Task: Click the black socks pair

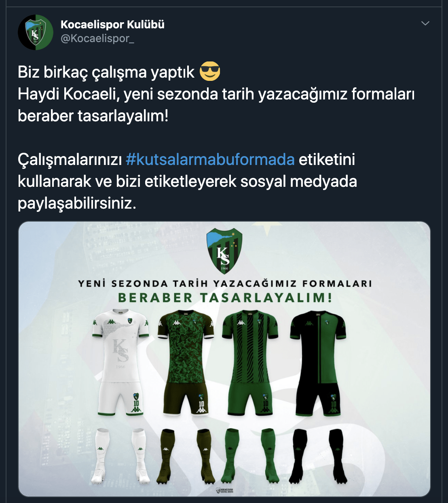Action: pos(319,456)
